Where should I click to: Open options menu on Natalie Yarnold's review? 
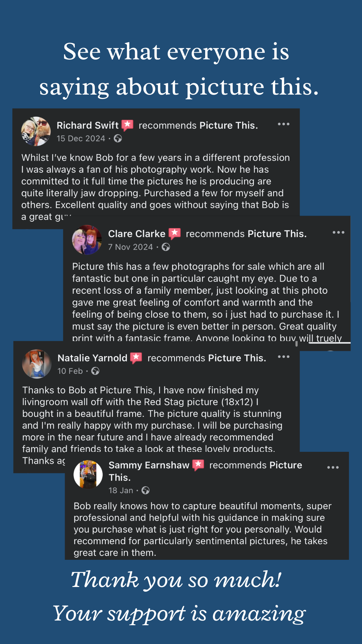click(x=284, y=357)
